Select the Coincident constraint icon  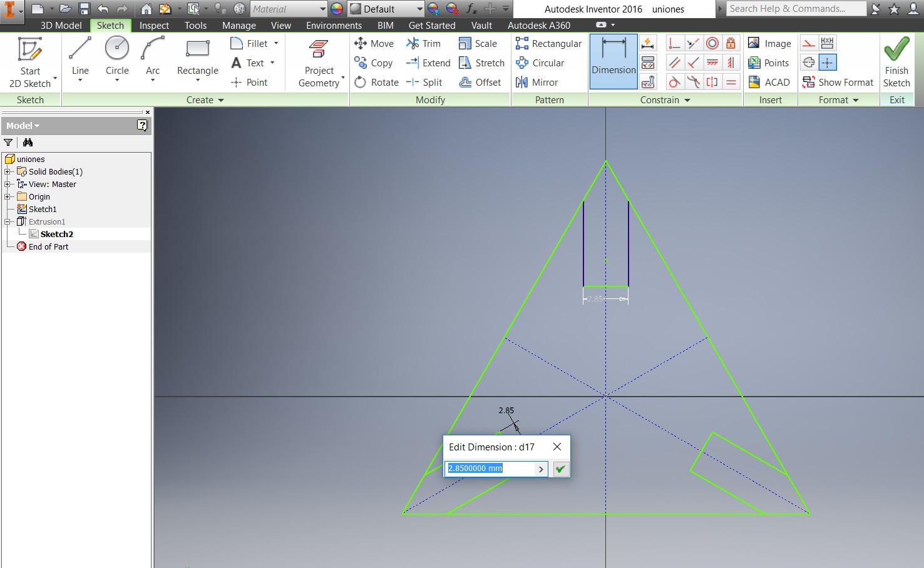tap(674, 43)
